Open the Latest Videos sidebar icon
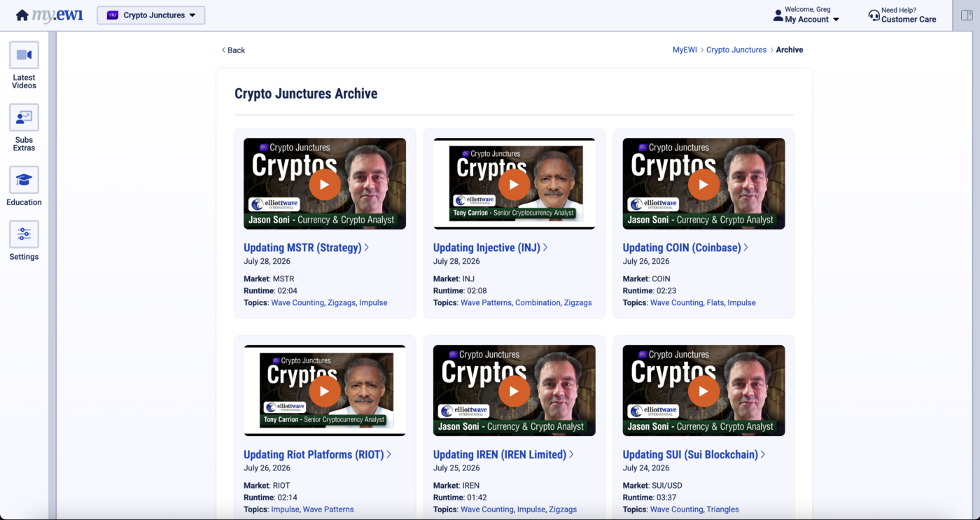 [x=24, y=55]
